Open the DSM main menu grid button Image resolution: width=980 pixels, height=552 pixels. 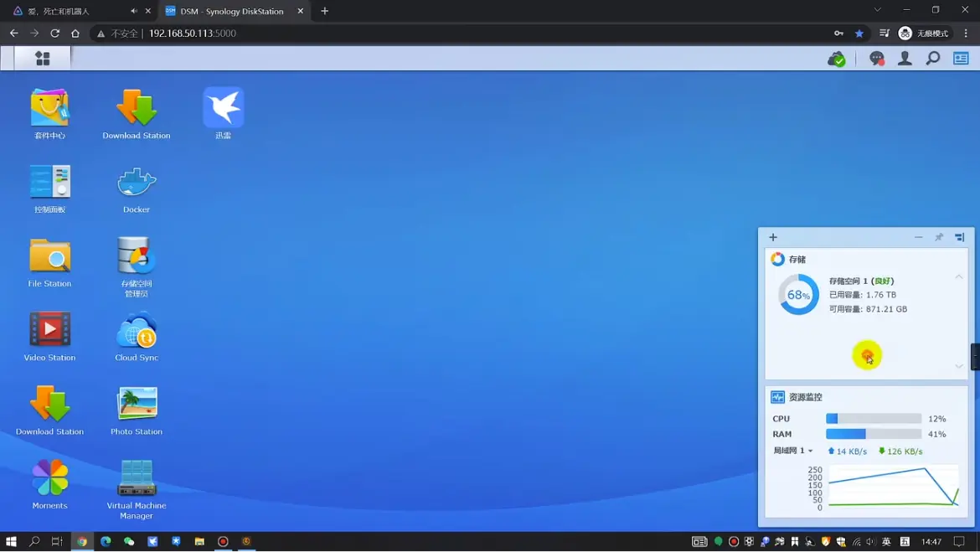[x=42, y=59]
